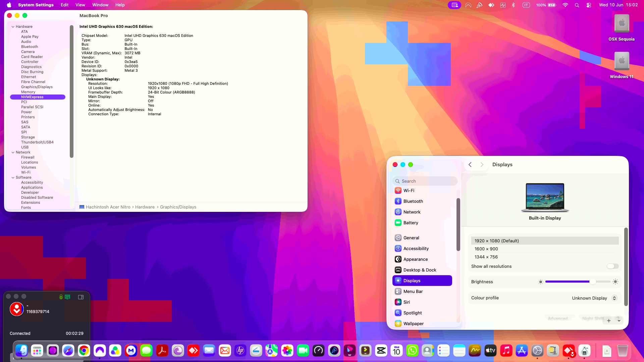Open the Edit menu in the menu bar
Viewport: 644px width, 362px height.
64,5
